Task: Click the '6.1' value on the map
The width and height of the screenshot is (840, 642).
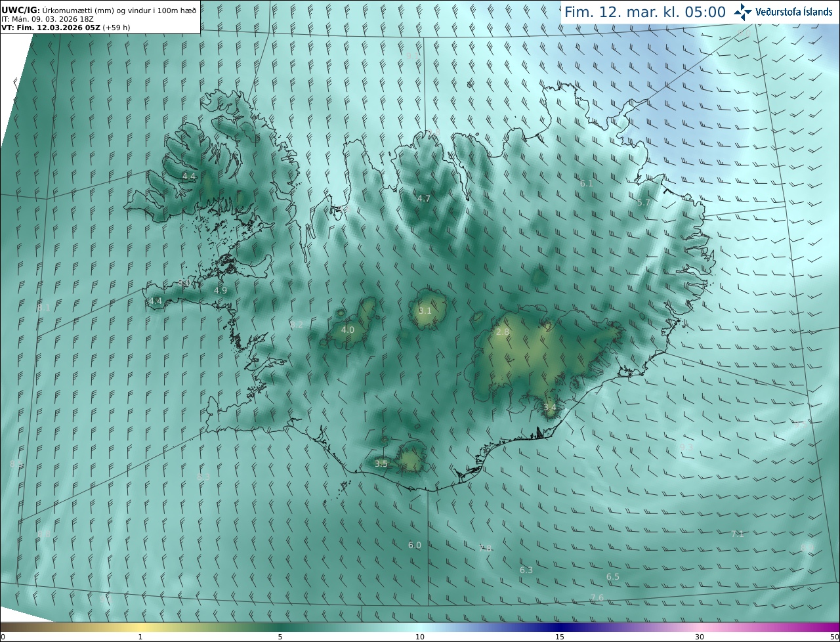Action: pyautogui.click(x=587, y=183)
